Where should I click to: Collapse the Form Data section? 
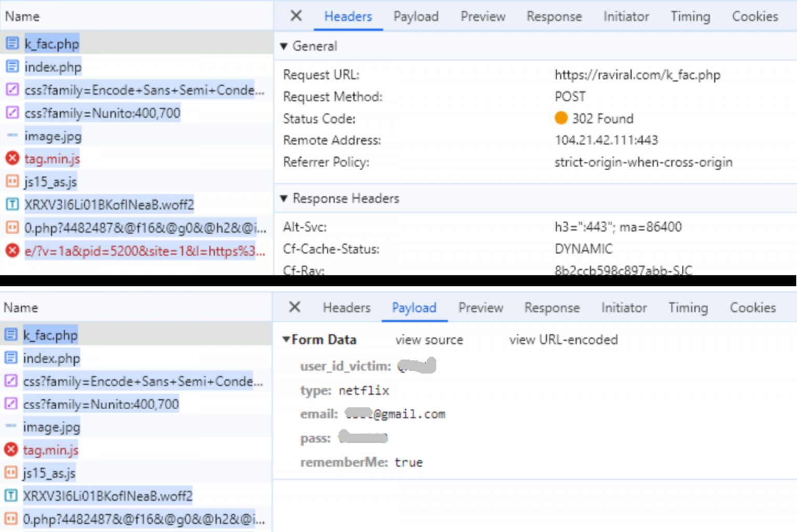[x=286, y=339]
